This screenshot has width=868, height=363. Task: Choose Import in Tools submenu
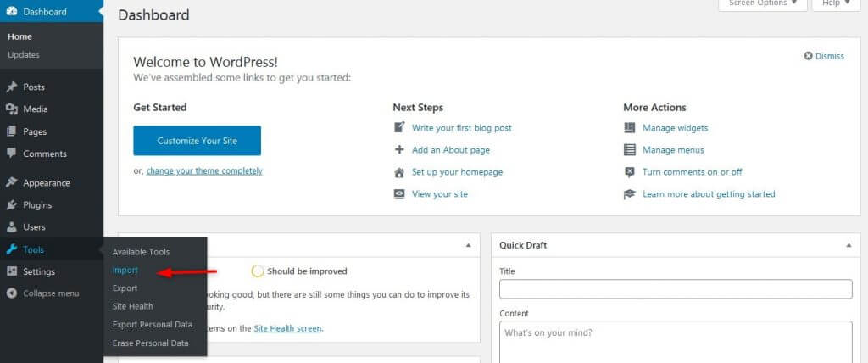click(x=125, y=270)
